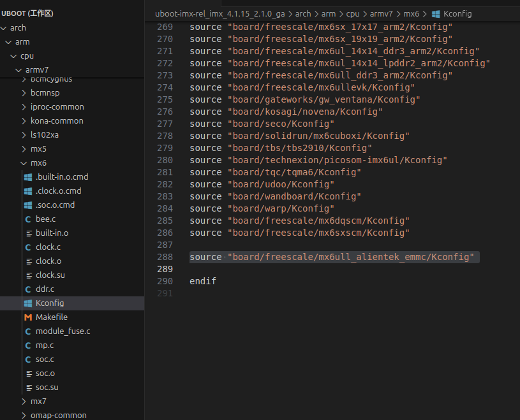Click the cpu breadcrumb segment
The height and width of the screenshot is (420, 520).
click(x=353, y=14)
